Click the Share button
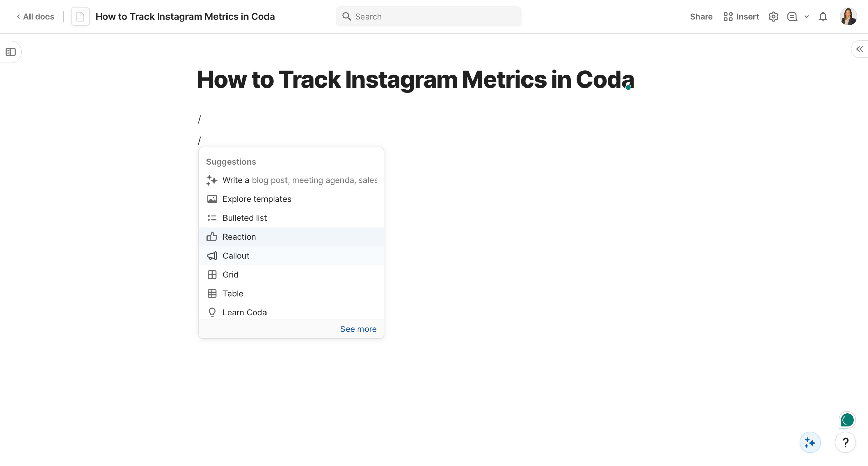 (x=701, y=17)
